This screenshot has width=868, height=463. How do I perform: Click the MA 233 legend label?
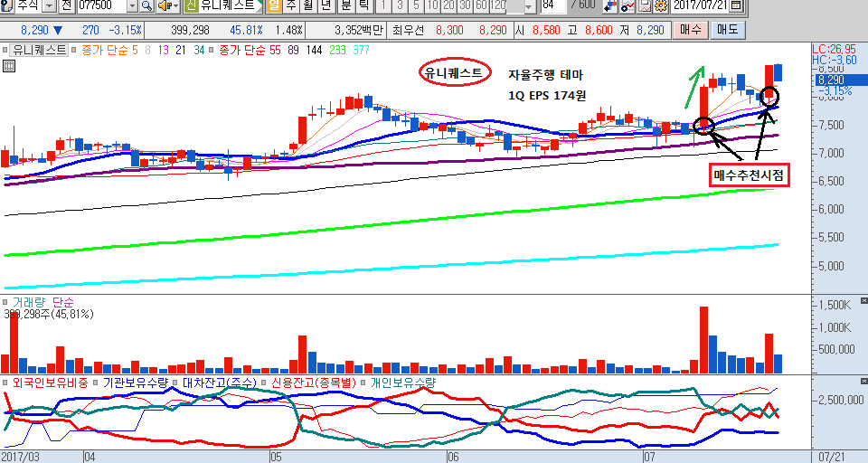coord(337,50)
